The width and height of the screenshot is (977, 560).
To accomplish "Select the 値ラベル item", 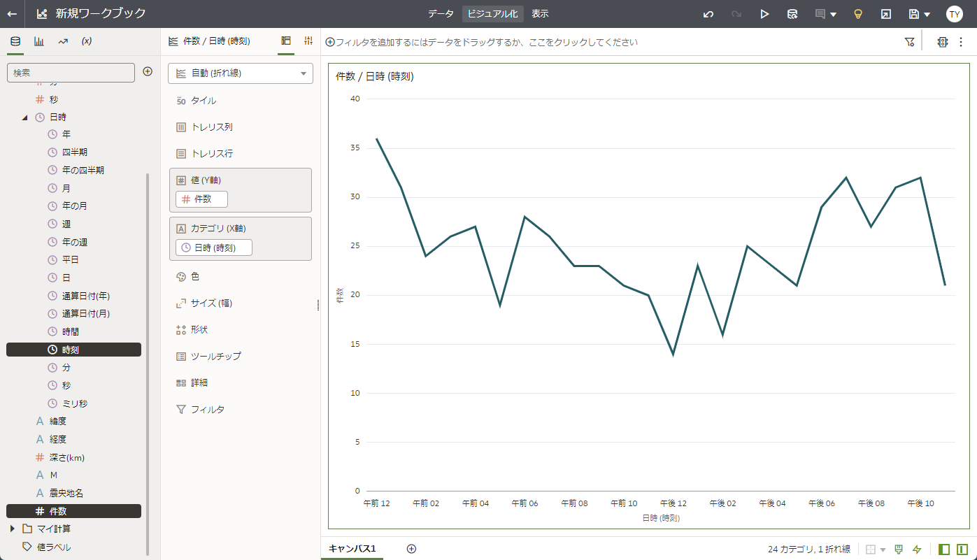I will (x=54, y=547).
